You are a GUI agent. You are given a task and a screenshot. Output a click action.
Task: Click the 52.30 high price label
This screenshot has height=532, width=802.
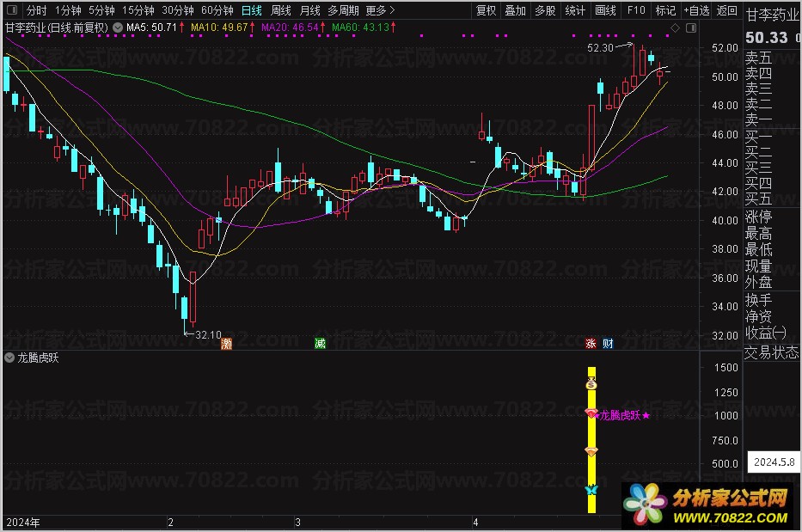tap(600, 48)
